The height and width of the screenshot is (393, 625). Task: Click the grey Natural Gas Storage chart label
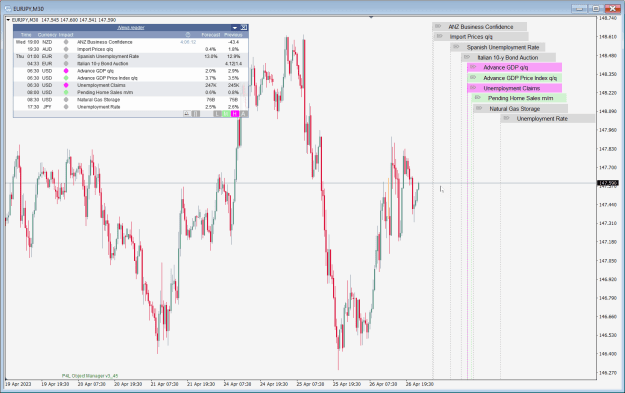point(520,108)
